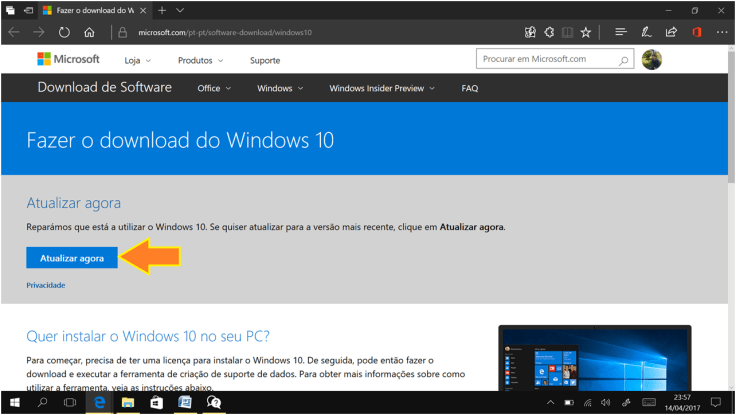Click the search magnifier on Microsoft.com

tap(623, 60)
